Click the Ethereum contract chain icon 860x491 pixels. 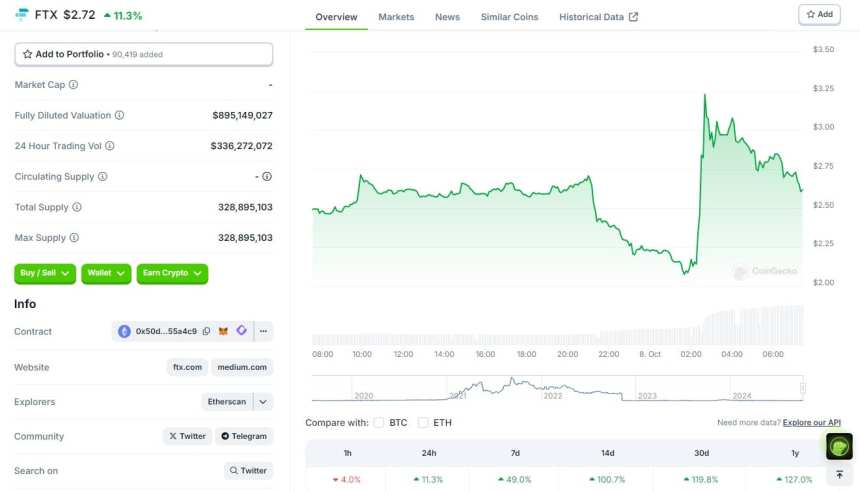click(x=125, y=331)
